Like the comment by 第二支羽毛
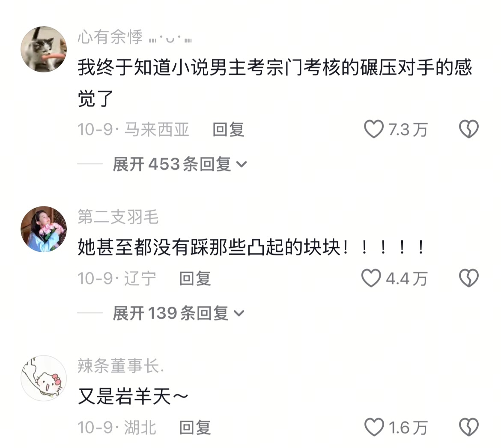The height and width of the screenshot is (448, 501). (371, 278)
